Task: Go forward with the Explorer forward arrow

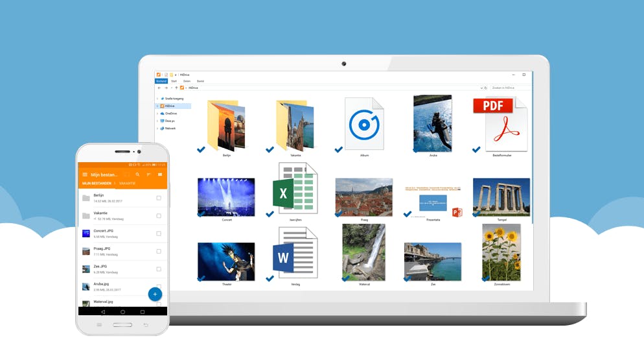Action: (x=166, y=88)
